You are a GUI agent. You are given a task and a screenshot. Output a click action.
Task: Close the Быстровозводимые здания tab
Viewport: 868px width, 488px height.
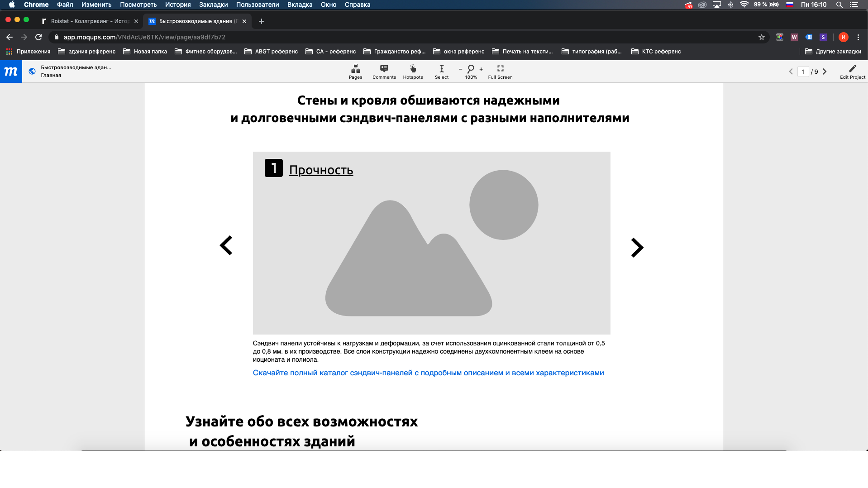coord(244,21)
